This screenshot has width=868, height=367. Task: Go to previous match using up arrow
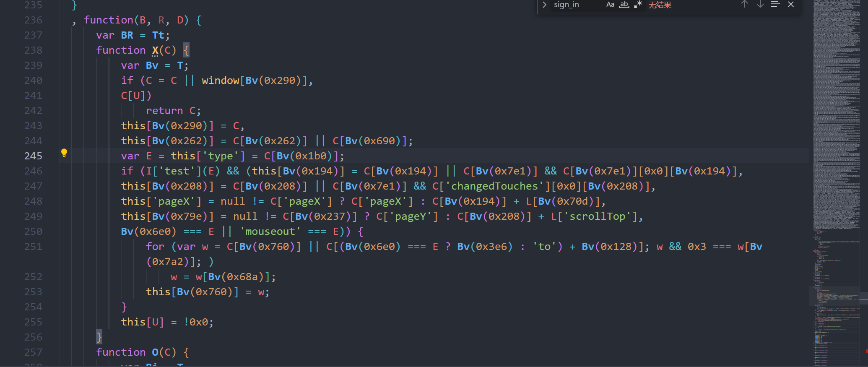click(745, 4)
